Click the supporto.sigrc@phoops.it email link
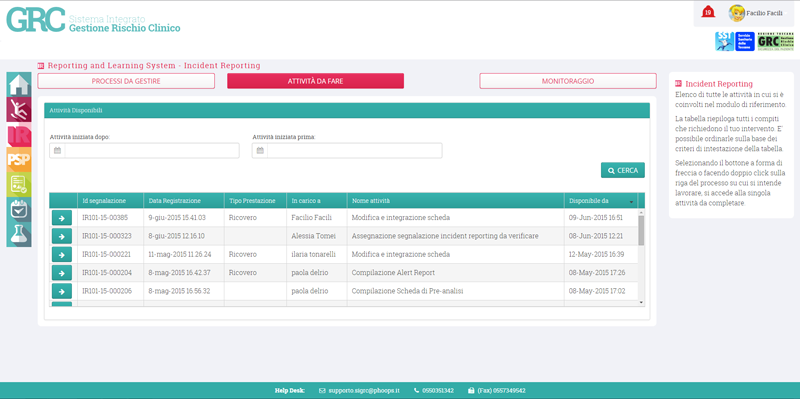The image size is (800, 399). [x=364, y=391]
